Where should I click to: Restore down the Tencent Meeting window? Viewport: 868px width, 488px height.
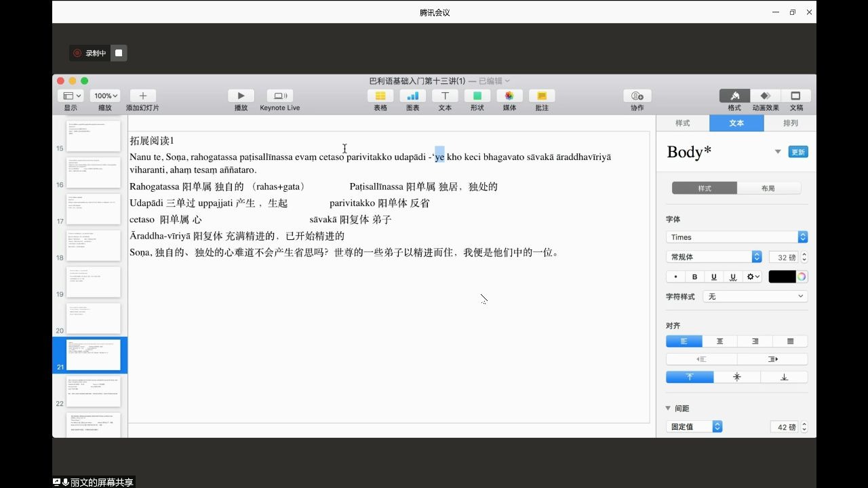tap(792, 12)
